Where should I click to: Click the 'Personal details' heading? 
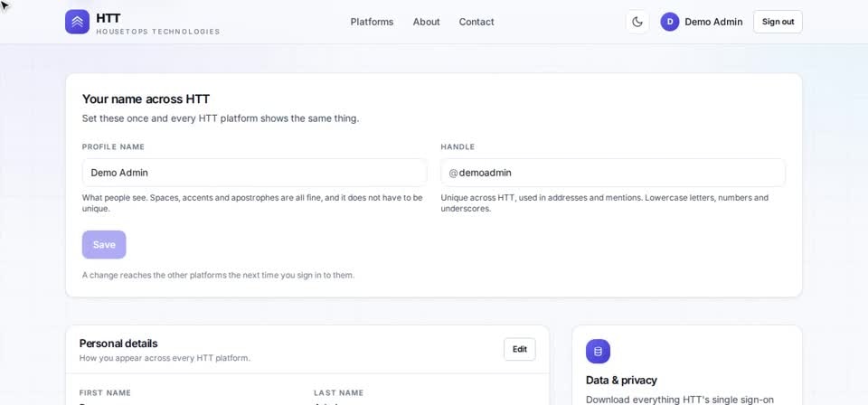point(118,344)
